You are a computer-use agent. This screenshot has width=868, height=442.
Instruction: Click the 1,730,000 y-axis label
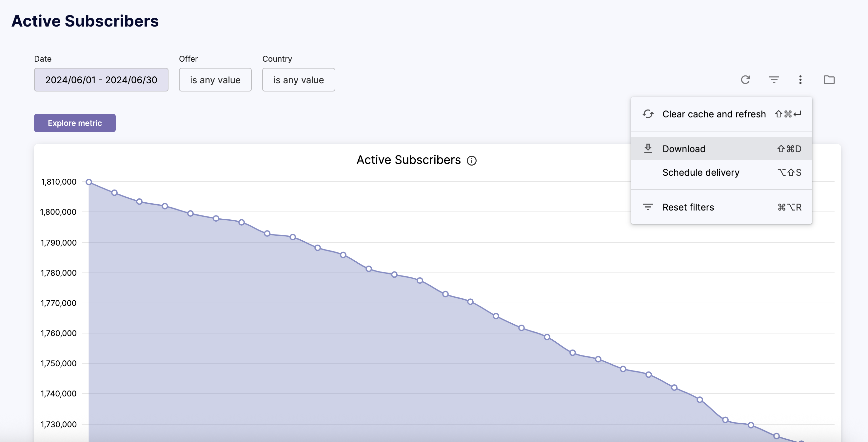(58, 425)
